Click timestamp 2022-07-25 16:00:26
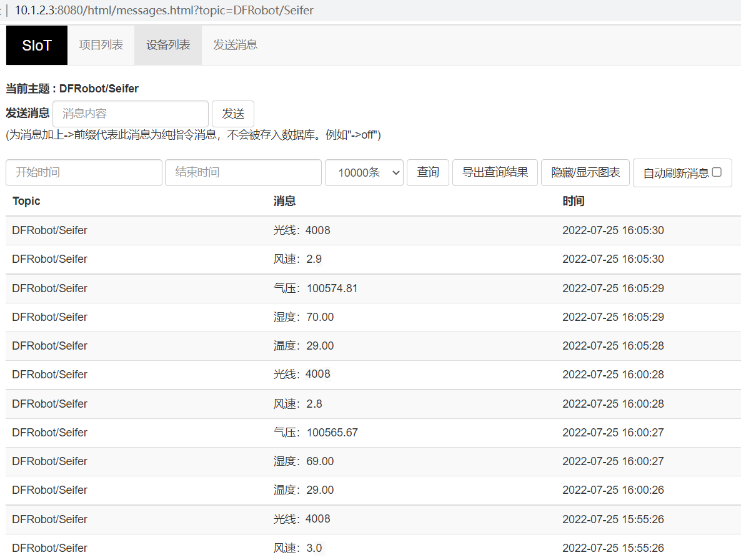Viewport: 741px width, 560px height. [613, 490]
